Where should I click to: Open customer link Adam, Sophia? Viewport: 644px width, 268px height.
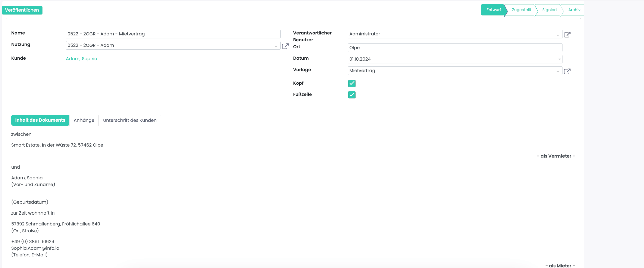[82, 59]
